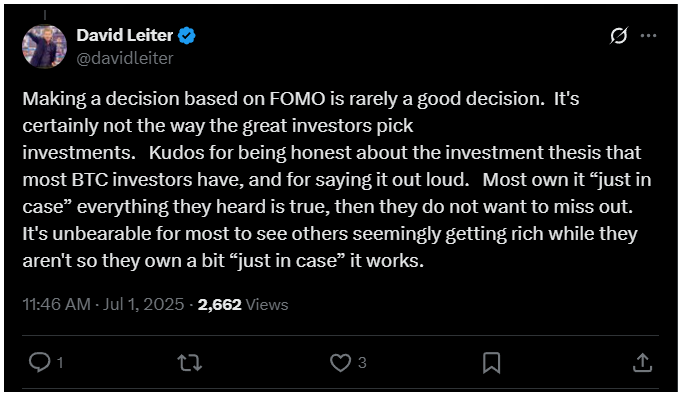Open the three-dot more options menu
The image size is (682, 396).
point(648,35)
